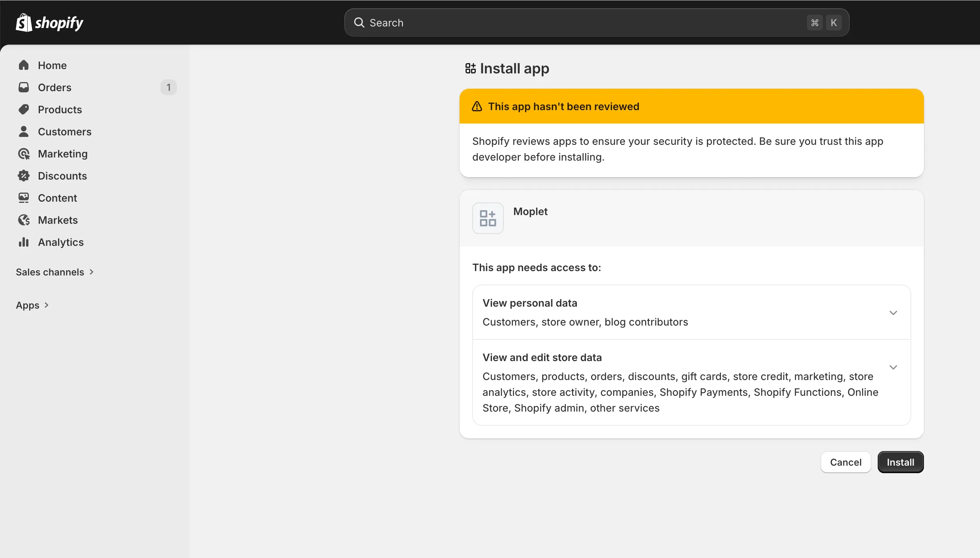Click the Discounts badge icon
Viewport: 980px width, 558px height.
(24, 176)
